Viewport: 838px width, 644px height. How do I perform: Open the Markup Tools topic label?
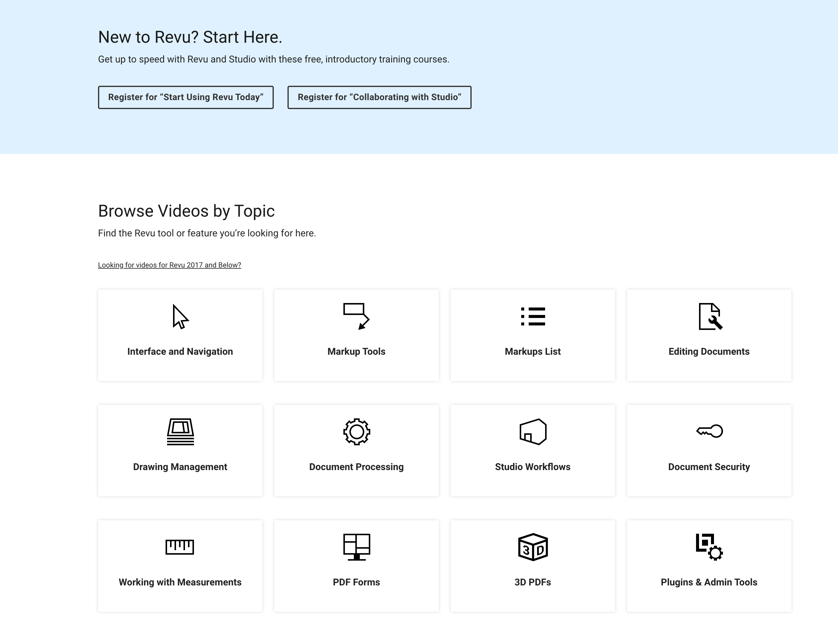(x=356, y=351)
